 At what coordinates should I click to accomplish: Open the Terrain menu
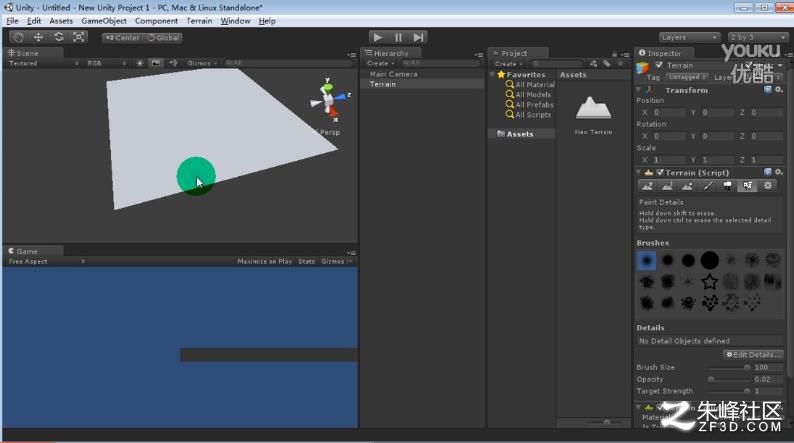click(x=199, y=21)
